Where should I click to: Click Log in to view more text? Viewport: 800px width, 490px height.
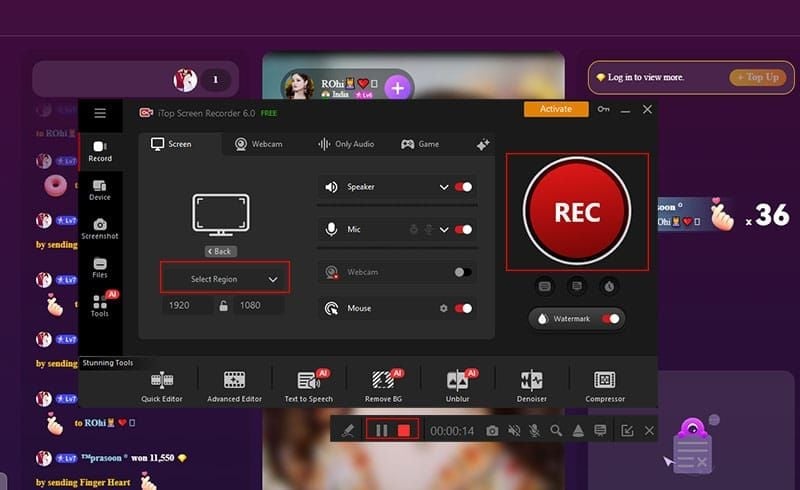point(645,77)
